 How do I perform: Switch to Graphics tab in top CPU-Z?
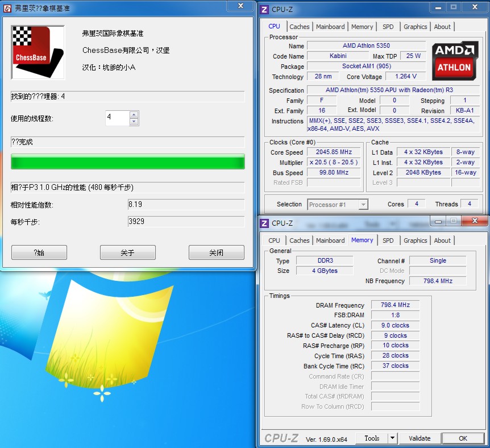coord(416,27)
